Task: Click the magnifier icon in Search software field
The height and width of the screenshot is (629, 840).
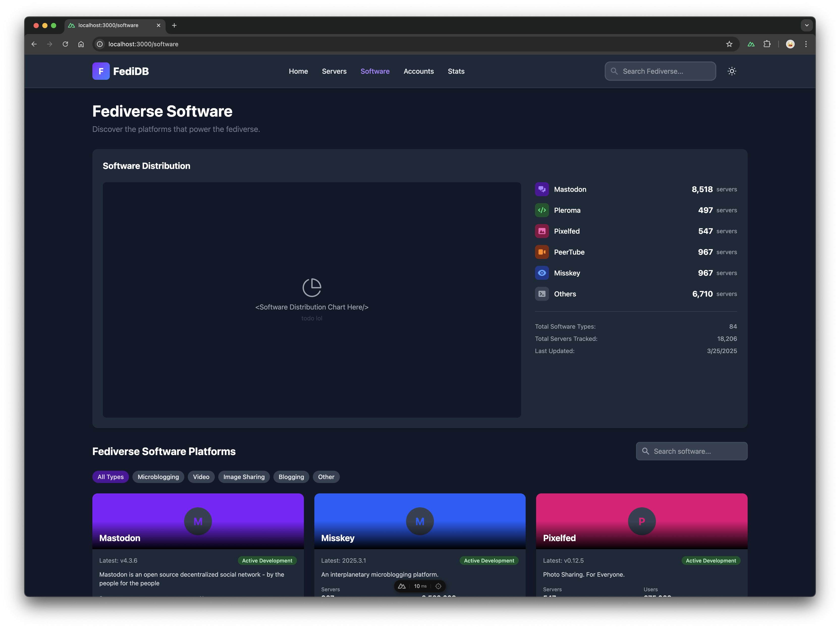Action: pos(645,451)
